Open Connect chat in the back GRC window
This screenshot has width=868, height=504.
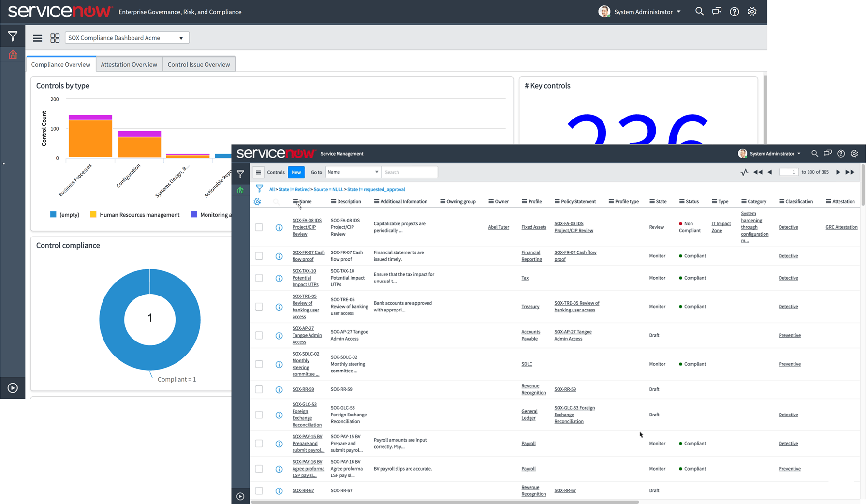tap(717, 11)
